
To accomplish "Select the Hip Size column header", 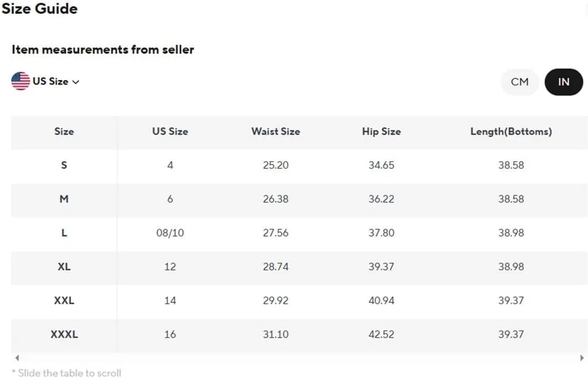I will 381,131.
